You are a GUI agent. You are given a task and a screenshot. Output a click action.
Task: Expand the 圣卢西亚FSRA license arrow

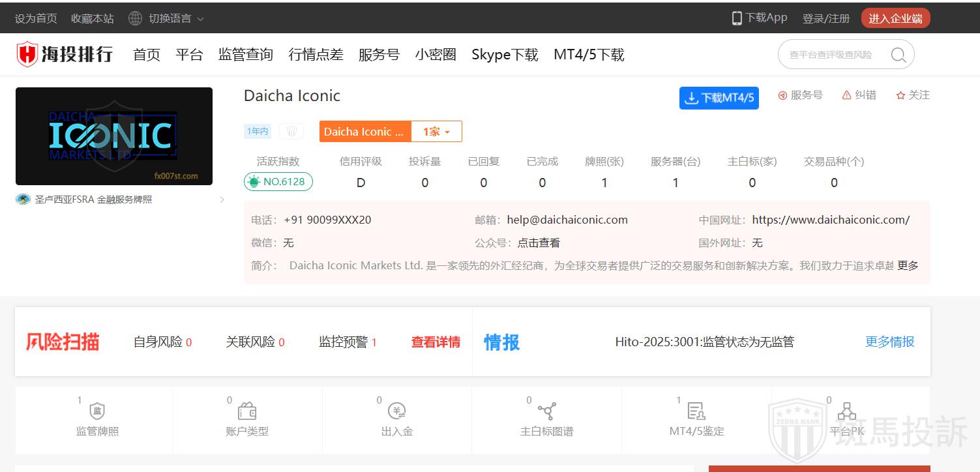222,199
